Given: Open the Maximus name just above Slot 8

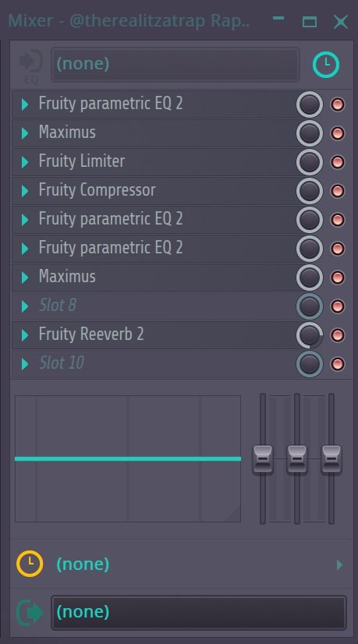Looking at the screenshot, I should pos(67,277).
